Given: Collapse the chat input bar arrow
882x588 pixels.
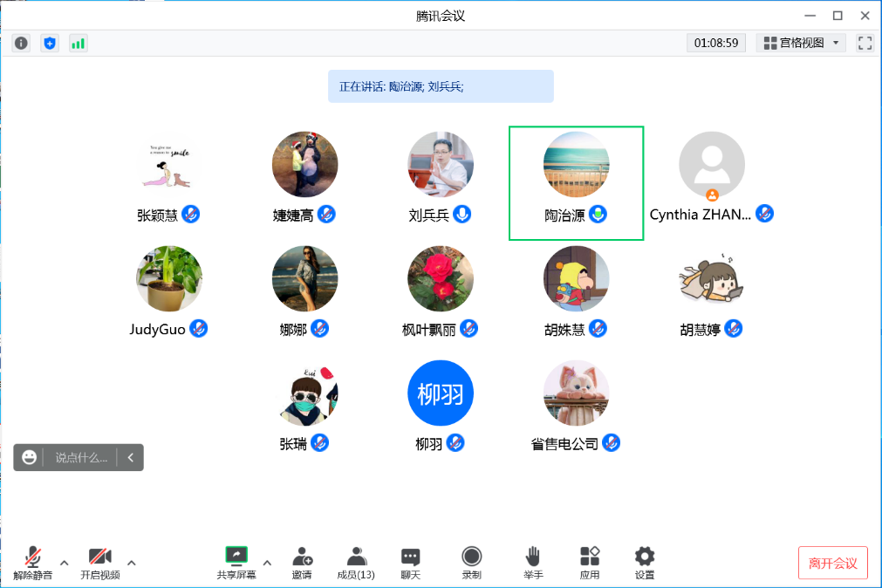Looking at the screenshot, I should pos(131,457).
